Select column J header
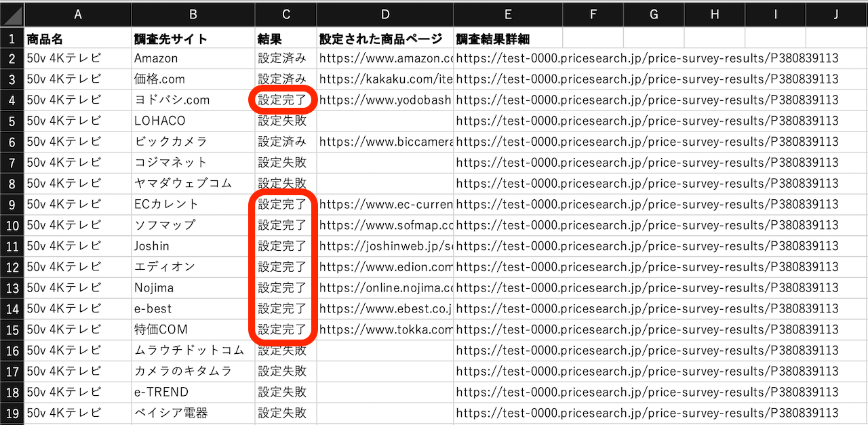 click(837, 14)
